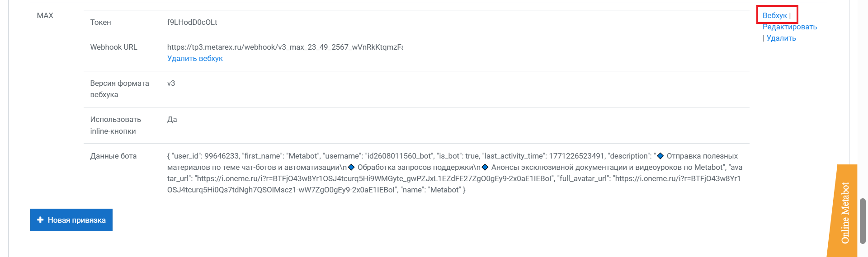Image resolution: width=868 pixels, height=257 pixels.
Task: Click the Данные бота label
Action: tap(113, 156)
